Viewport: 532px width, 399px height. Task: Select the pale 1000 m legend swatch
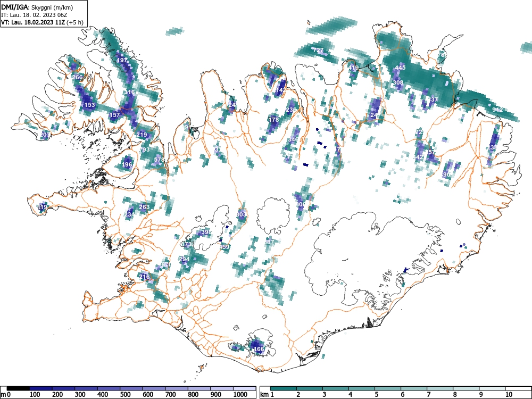coord(245,388)
